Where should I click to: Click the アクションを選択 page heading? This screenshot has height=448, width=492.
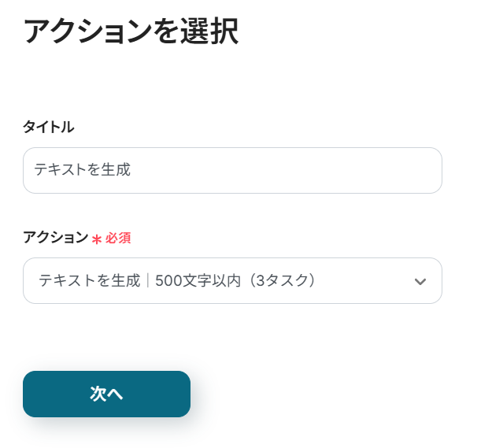130,32
